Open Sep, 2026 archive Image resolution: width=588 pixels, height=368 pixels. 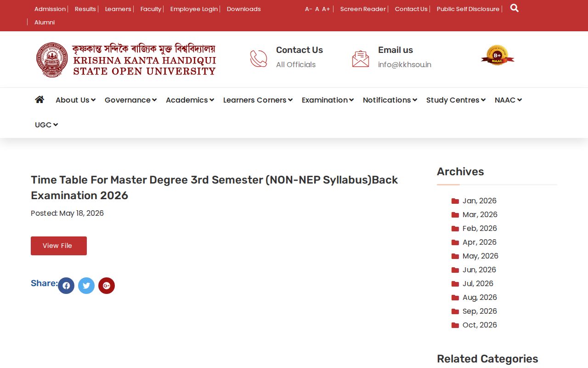[x=480, y=311]
